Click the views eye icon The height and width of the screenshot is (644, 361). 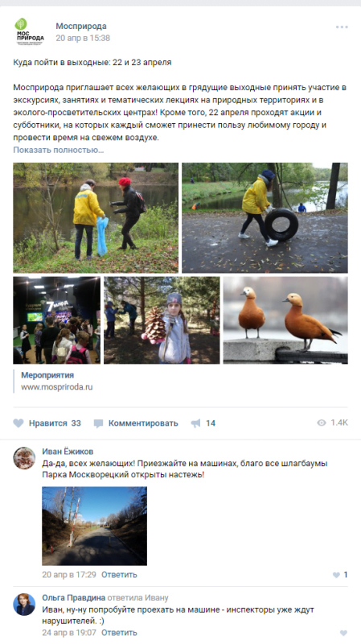click(322, 423)
